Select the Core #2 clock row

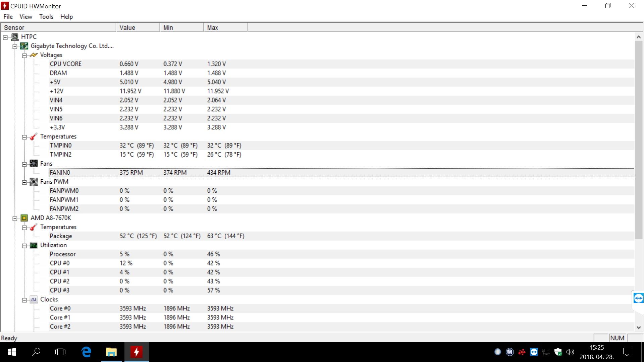pyautogui.click(x=341, y=326)
